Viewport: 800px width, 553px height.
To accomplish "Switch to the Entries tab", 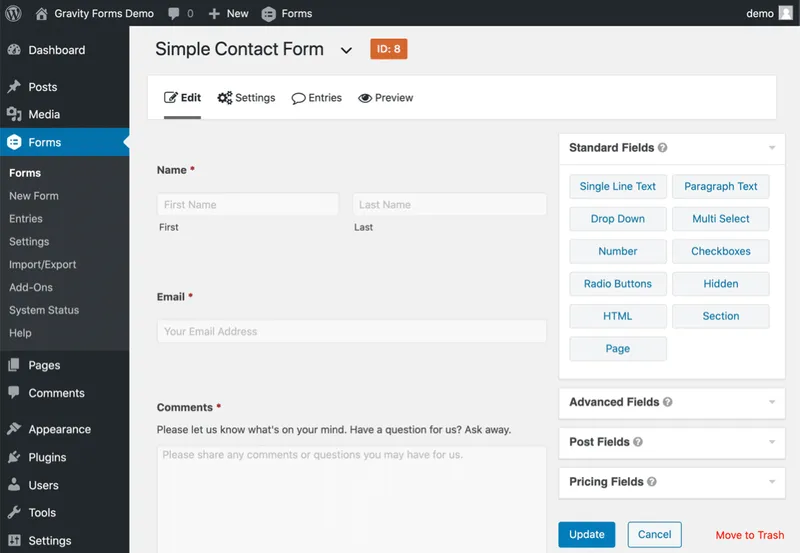I will pyautogui.click(x=317, y=98).
